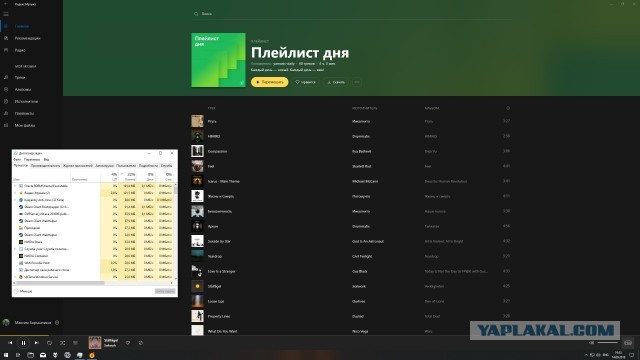640x360 pixels.
Task: Expand the Яндекс.Музыка process row
Action: tap(16, 193)
